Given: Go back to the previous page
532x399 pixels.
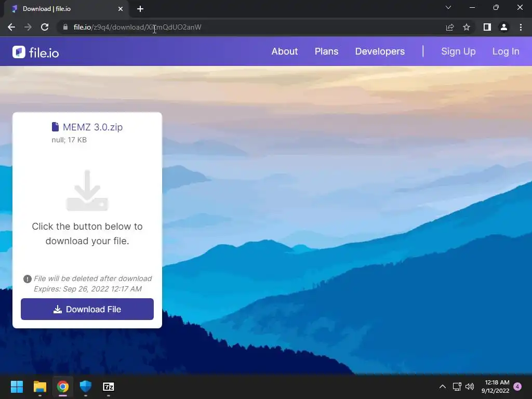Looking at the screenshot, I should (11, 27).
